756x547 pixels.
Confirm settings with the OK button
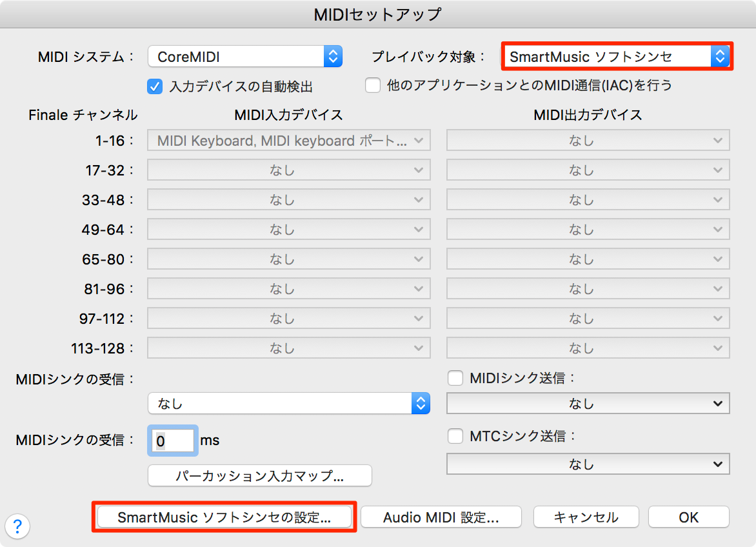pyautogui.click(x=688, y=517)
